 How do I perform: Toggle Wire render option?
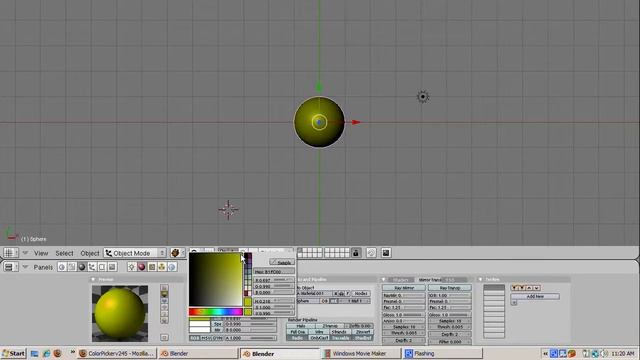[319, 332]
